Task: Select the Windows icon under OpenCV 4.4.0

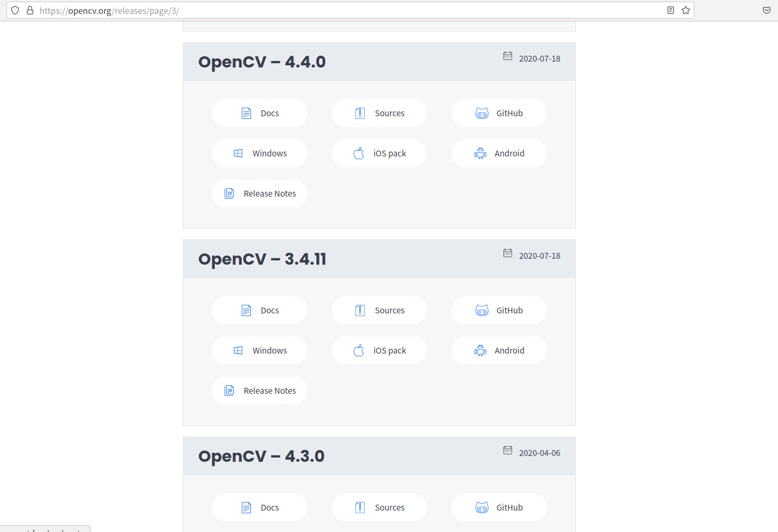Action: (x=238, y=153)
